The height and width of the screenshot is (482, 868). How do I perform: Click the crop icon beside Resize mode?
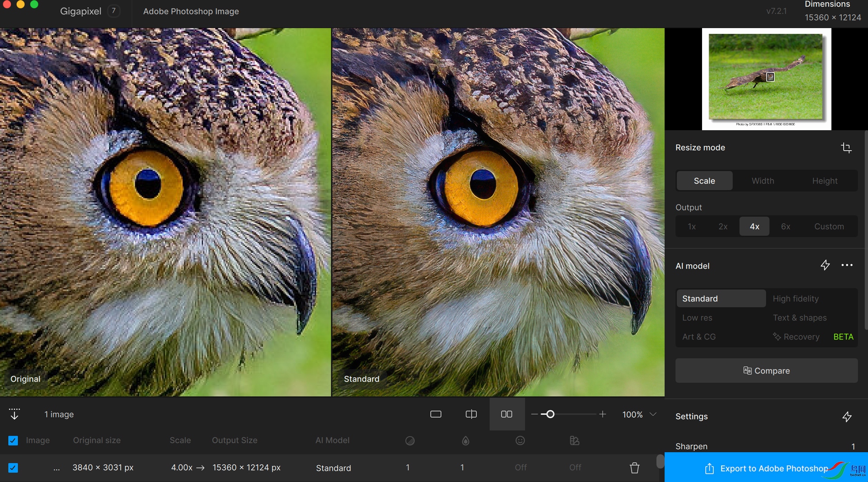[x=846, y=148]
